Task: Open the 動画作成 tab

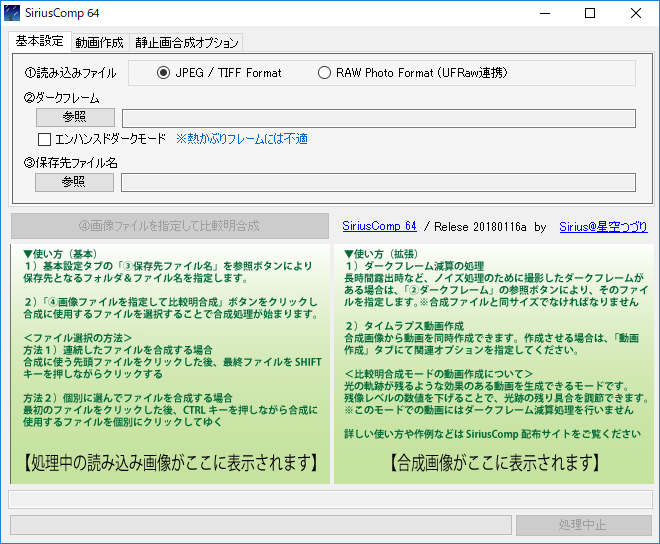Action: click(x=99, y=43)
